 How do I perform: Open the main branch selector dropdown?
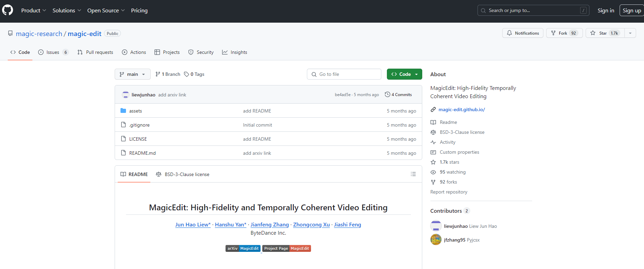[133, 74]
